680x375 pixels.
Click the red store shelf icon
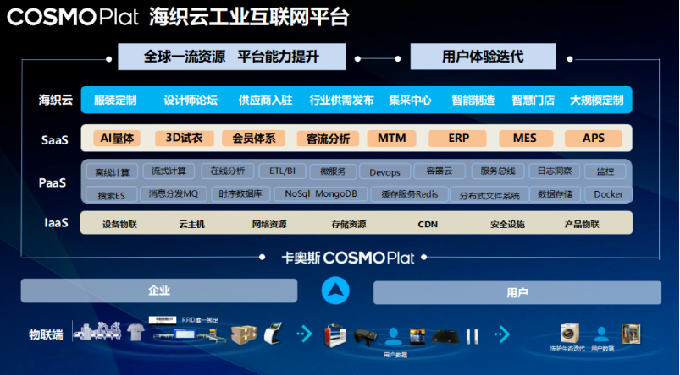click(x=335, y=335)
